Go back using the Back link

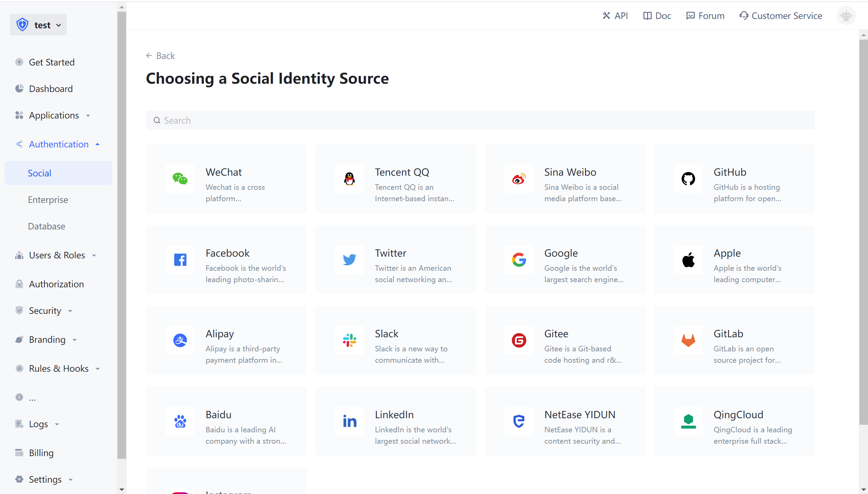[x=161, y=56]
